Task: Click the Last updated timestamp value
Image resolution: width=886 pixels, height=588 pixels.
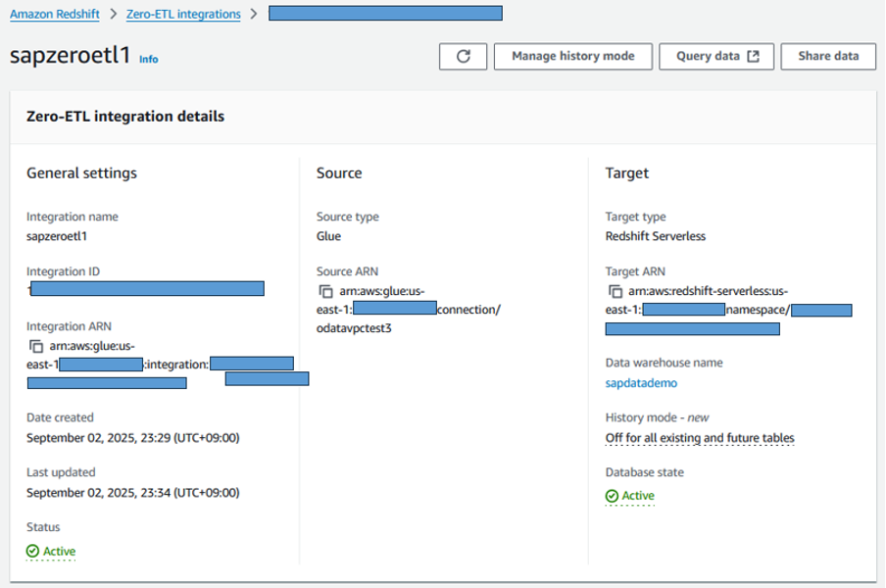Action: [x=132, y=492]
